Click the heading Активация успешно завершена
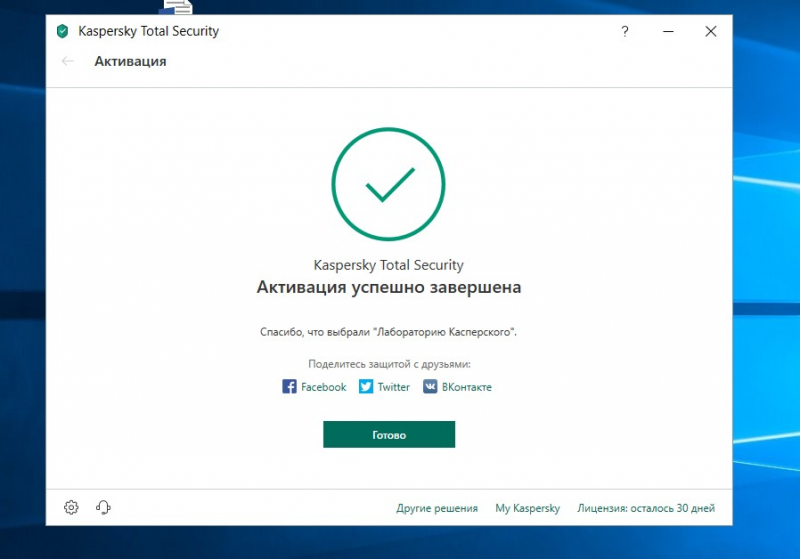 pos(389,287)
